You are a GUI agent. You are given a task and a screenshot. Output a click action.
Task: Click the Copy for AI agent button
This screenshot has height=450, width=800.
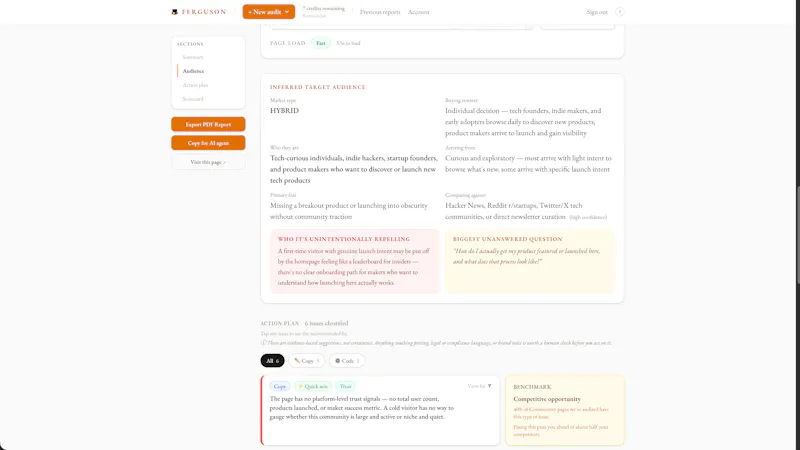click(208, 143)
